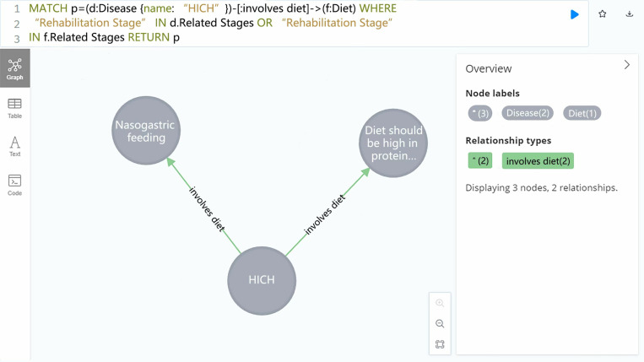644x362 pixels.
Task: Download the query results
Action: [629, 14]
